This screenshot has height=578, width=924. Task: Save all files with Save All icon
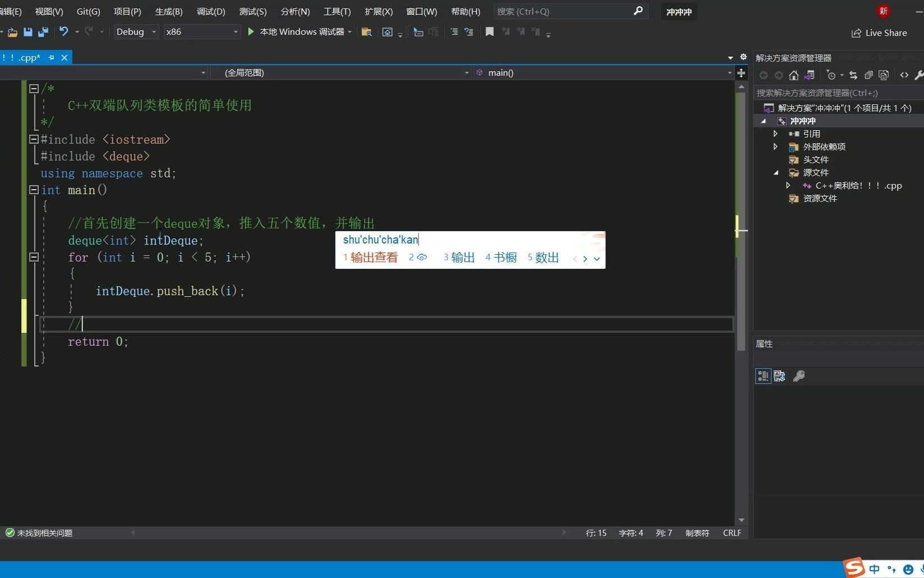43,32
